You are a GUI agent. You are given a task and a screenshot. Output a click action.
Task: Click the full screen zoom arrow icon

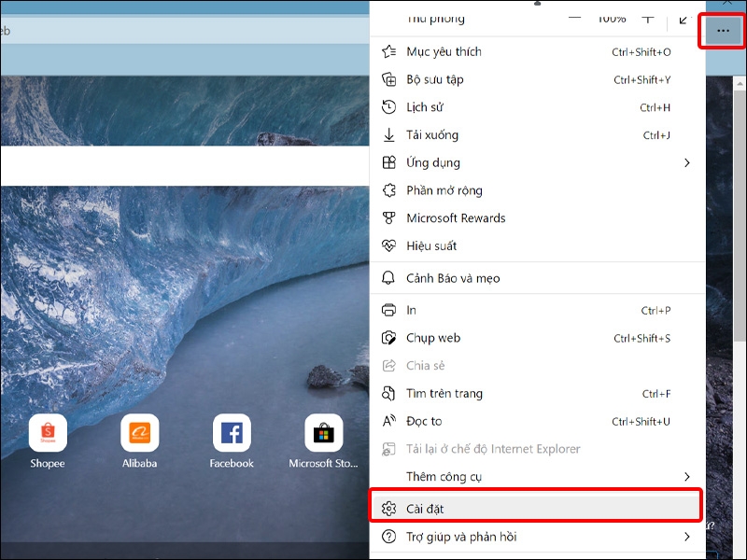(x=684, y=20)
